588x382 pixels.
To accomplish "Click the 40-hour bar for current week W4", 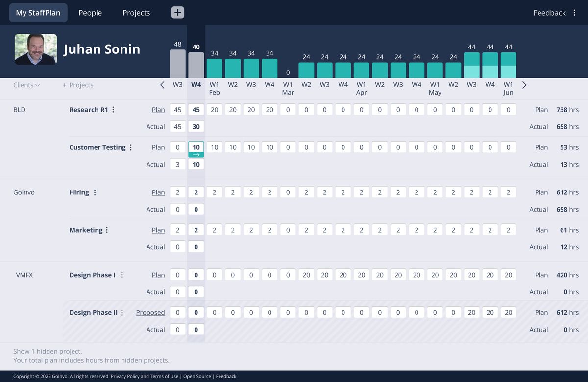I will click(x=196, y=66).
